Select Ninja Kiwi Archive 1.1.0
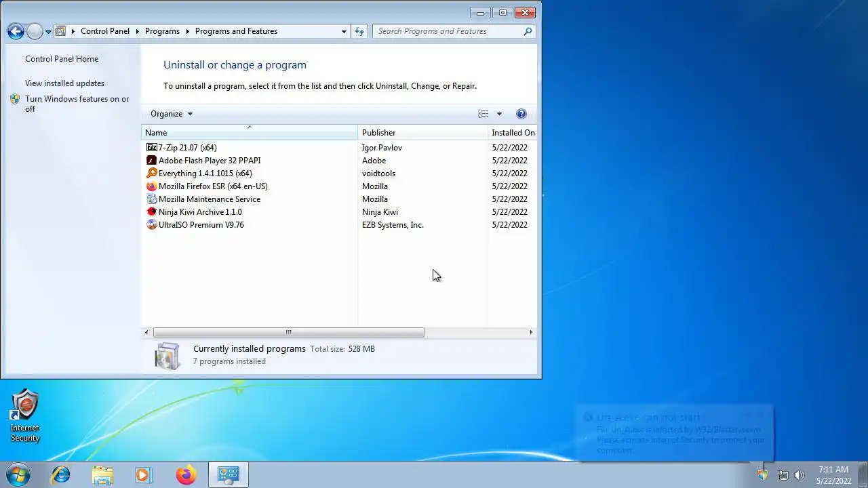This screenshot has height=488, width=868. [x=339, y=211]
